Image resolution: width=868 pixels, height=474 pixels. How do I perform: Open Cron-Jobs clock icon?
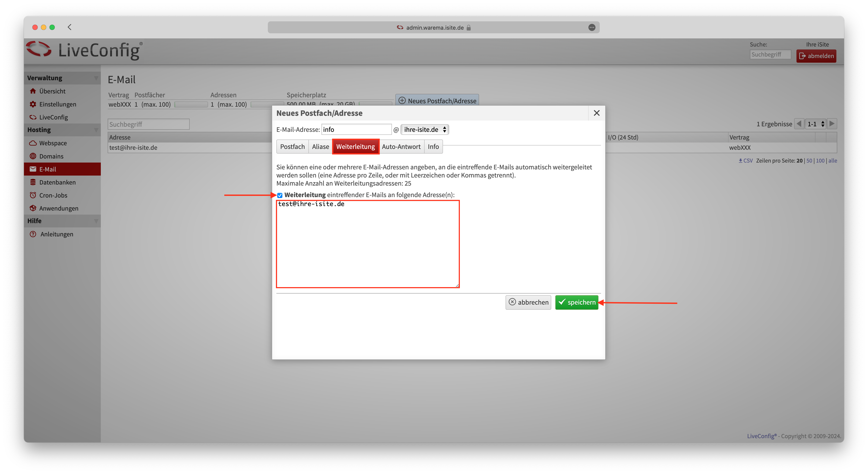[33, 195]
